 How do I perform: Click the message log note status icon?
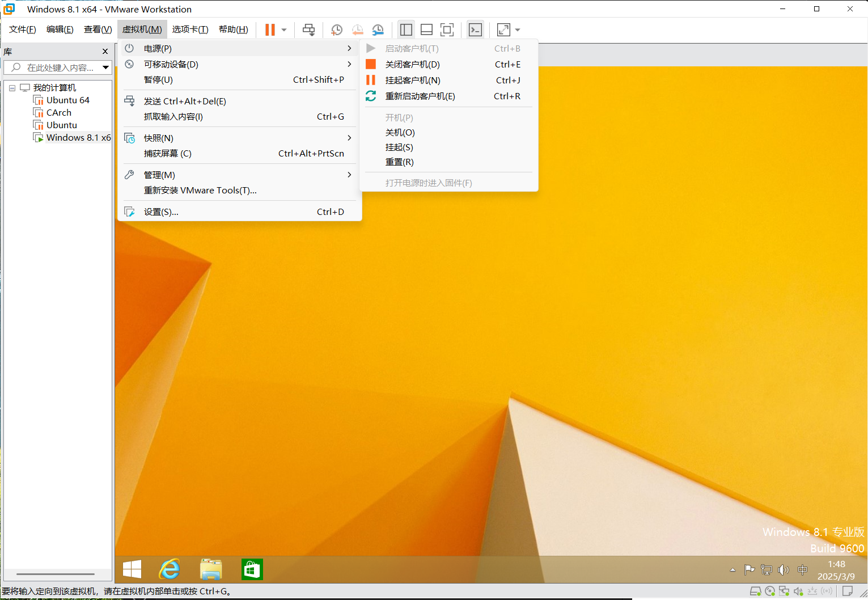[848, 591]
